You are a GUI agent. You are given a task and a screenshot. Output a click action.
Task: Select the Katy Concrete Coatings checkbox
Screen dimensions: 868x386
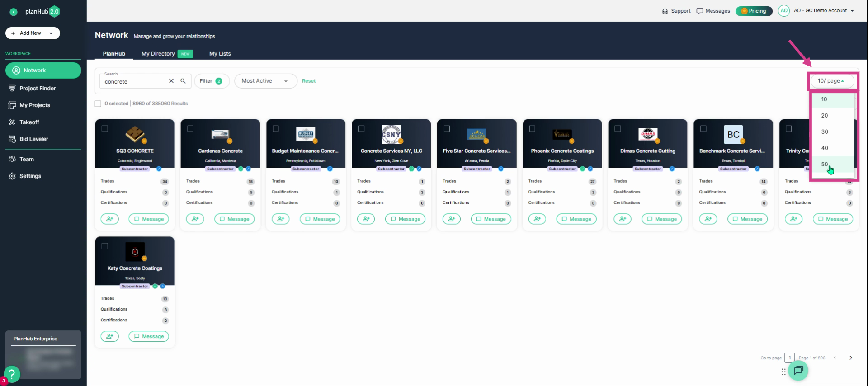tap(105, 246)
